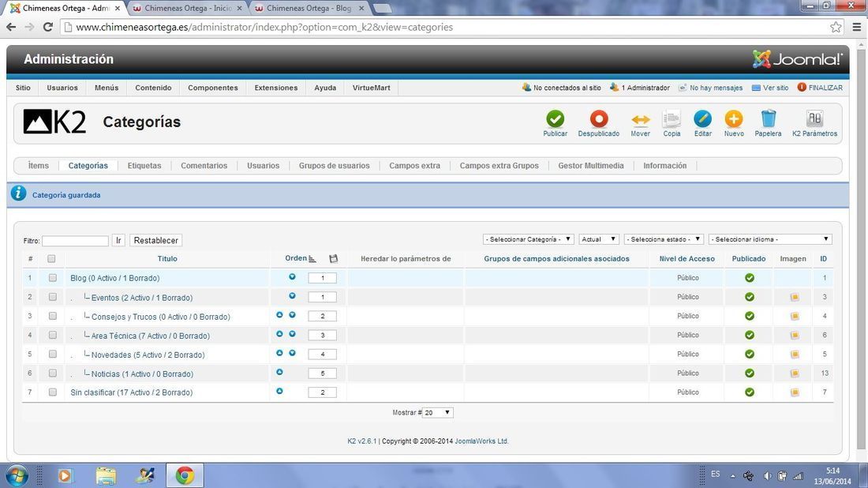Image resolution: width=868 pixels, height=488 pixels.
Task: Switch to Chimeneas Ortega - Blog browser tab
Action: [x=309, y=9]
